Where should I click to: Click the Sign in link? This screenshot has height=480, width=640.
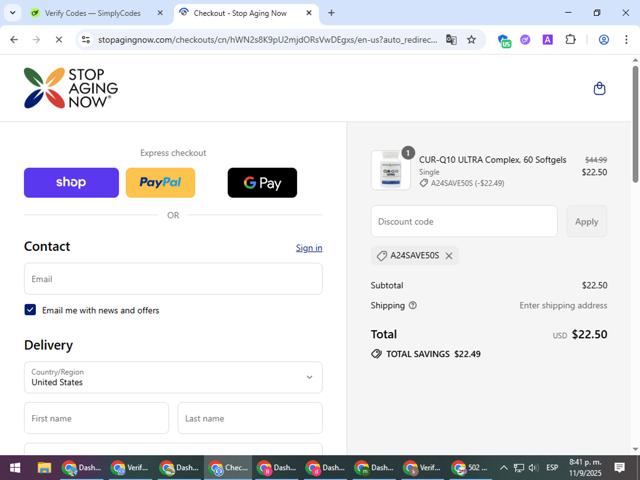tap(309, 248)
